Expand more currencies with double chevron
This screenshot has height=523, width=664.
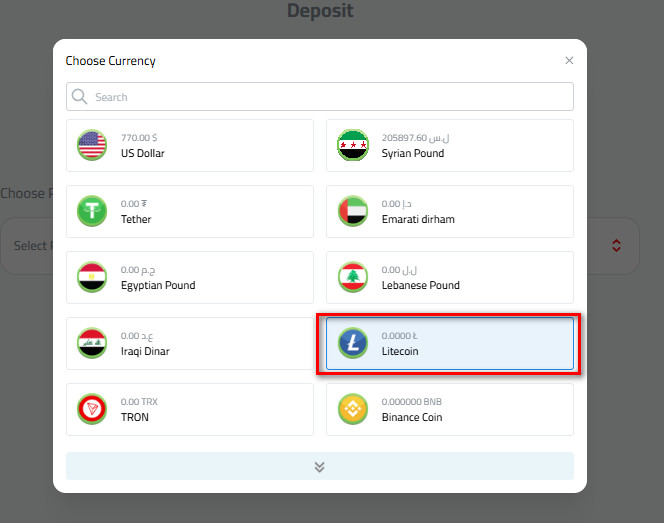pyautogui.click(x=320, y=466)
